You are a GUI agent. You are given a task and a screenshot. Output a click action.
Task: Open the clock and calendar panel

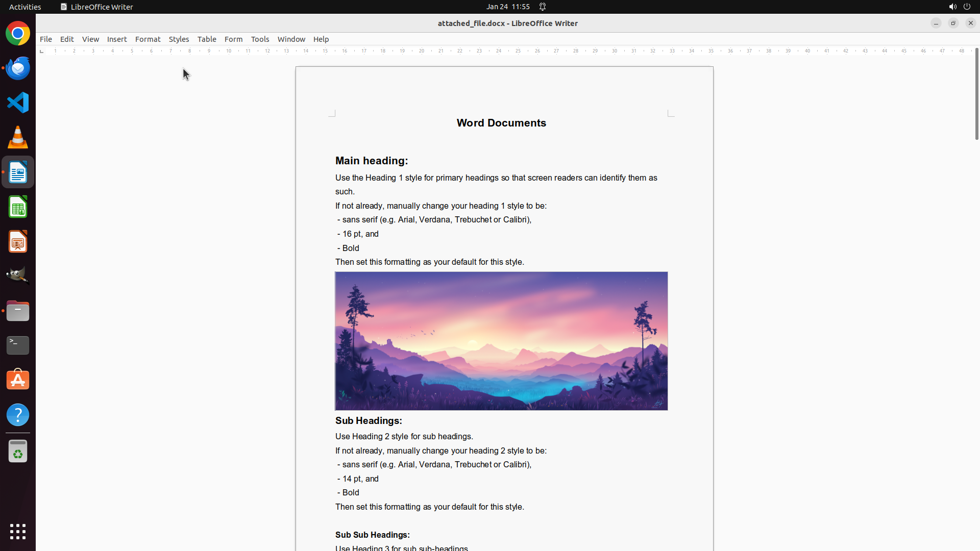[x=507, y=7]
